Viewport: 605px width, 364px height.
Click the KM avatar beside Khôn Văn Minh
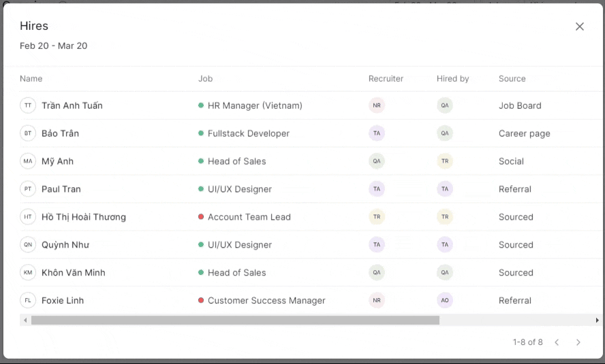click(28, 273)
